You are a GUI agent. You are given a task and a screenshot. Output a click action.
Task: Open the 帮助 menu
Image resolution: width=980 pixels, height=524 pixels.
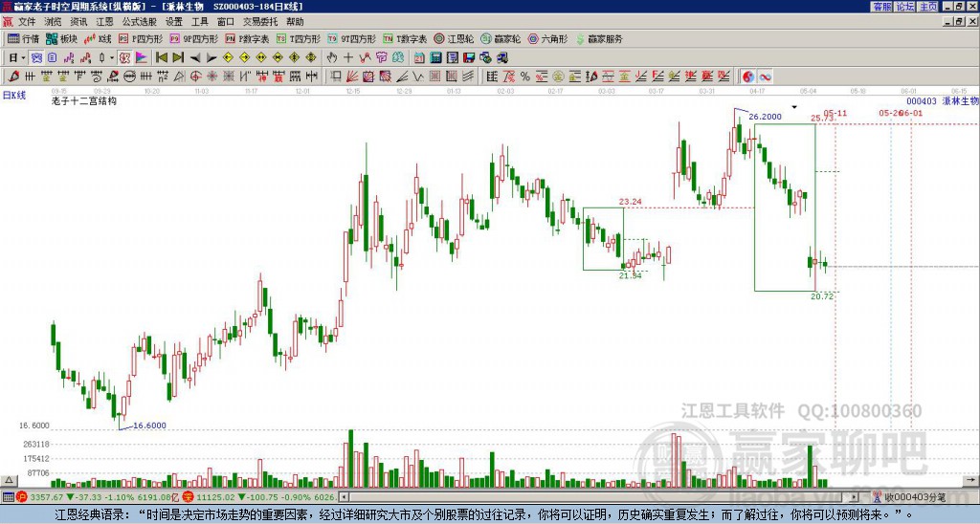coord(295,22)
